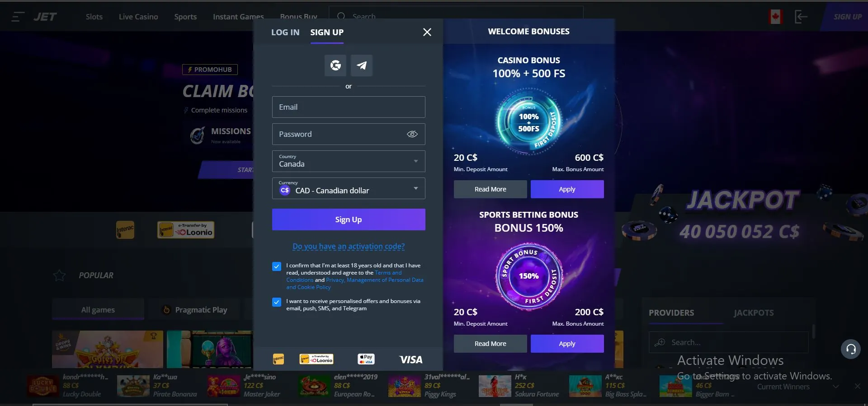868x406 pixels.
Task: Click the background e-Transfer by Loonio logo
Action: [186, 230]
